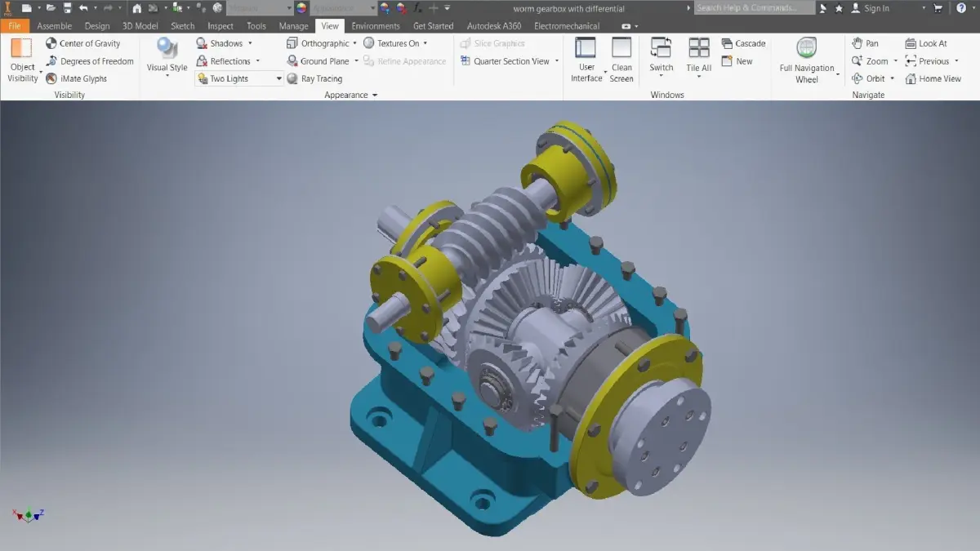Switch to the Inspect tab

(x=220, y=26)
